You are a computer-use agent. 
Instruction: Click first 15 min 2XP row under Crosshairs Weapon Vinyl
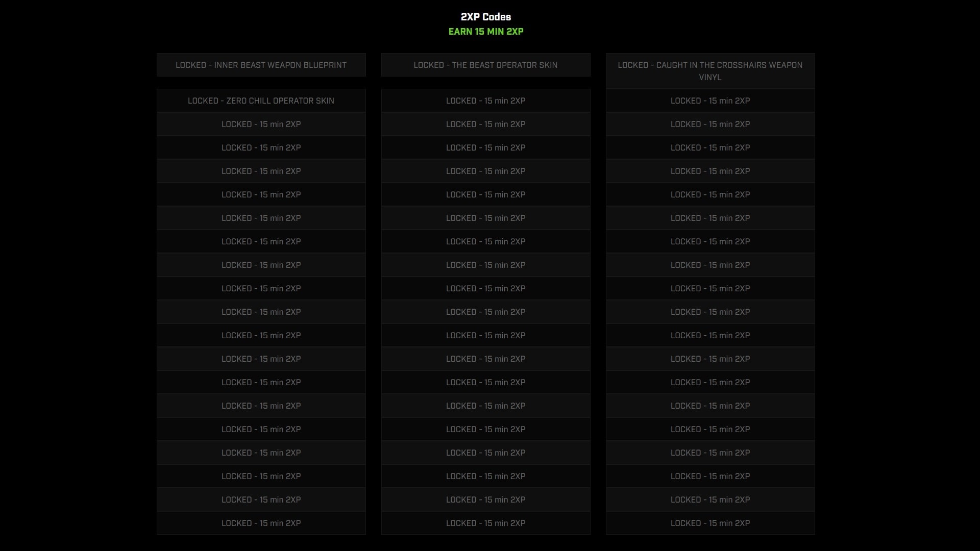710,101
